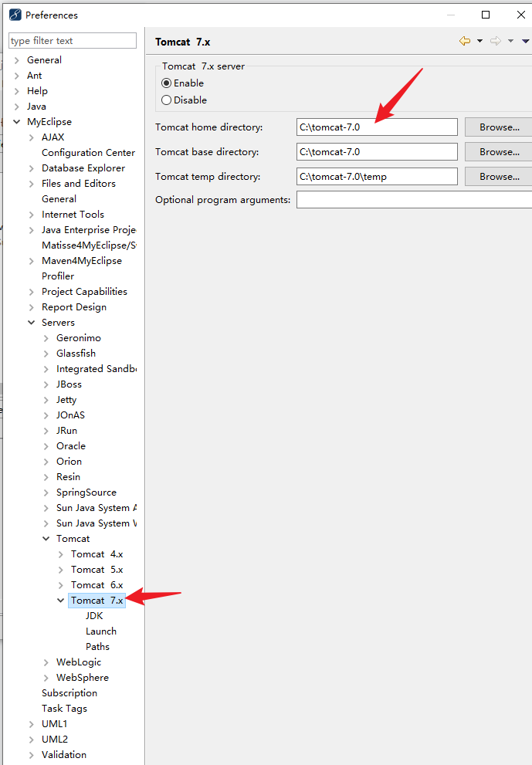Image resolution: width=532 pixels, height=765 pixels.
Task: Select Orion in the tree
Action: coord(69,462)
